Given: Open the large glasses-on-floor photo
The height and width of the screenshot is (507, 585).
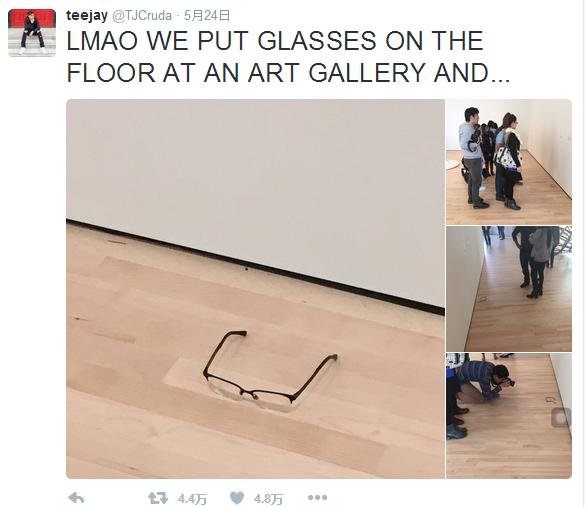Looking at the screenshot, I should click(255, 289).
